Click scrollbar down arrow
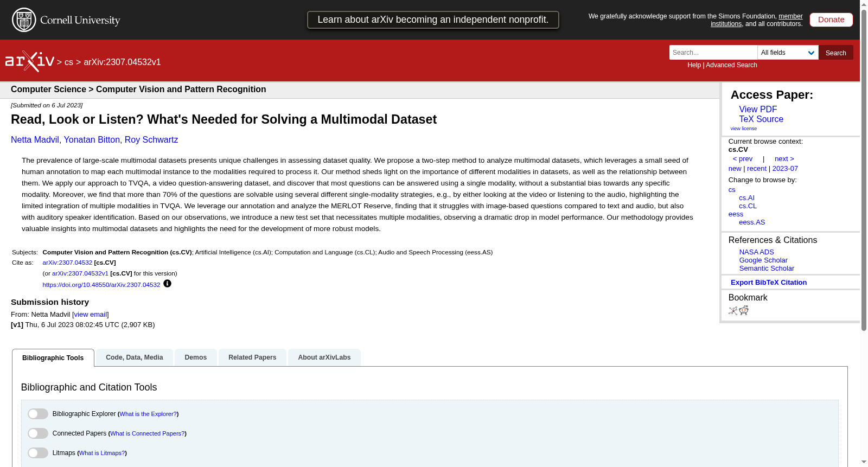Image resolution: width=868 pixels, height=467 pixels. tap(864, 462)
